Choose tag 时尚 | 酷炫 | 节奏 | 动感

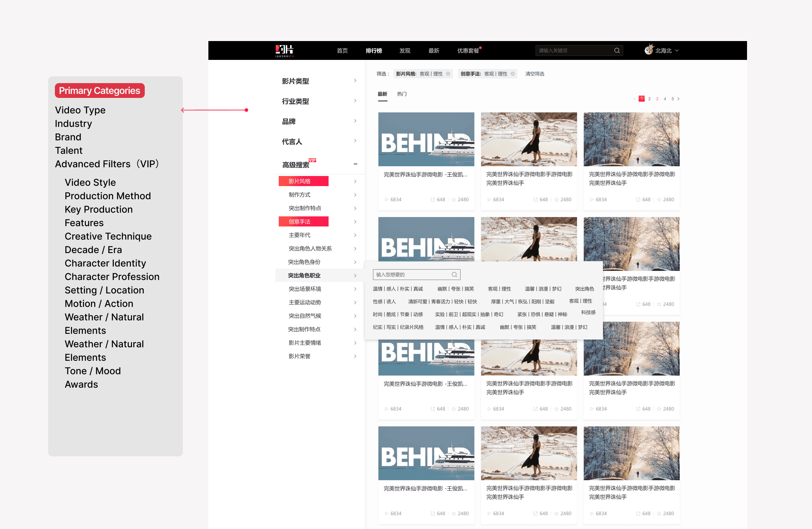click(398, 314)
